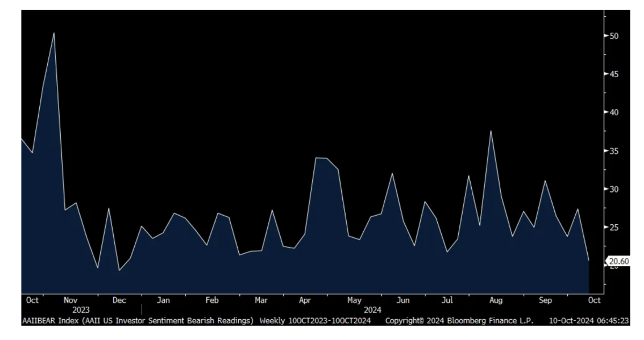Click the 2024 year label
This screenshot has width=644, height=340.
(372, 310)
